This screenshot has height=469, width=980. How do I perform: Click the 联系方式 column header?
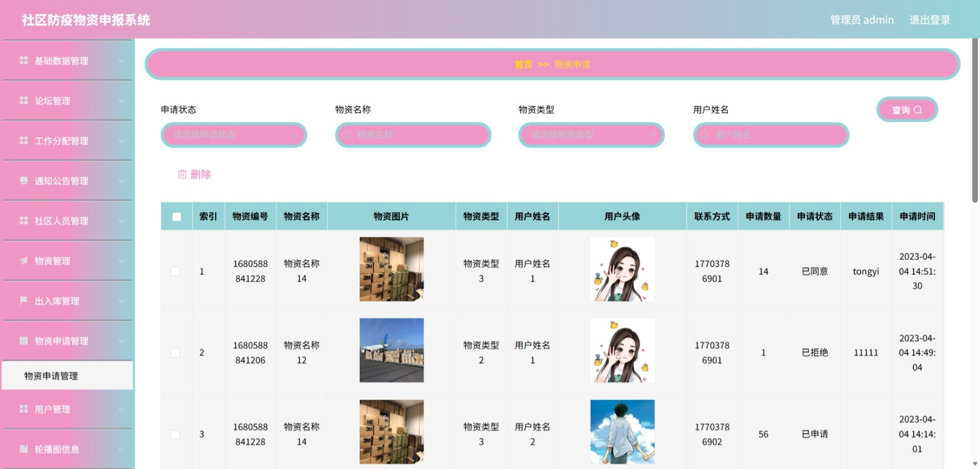712,217
